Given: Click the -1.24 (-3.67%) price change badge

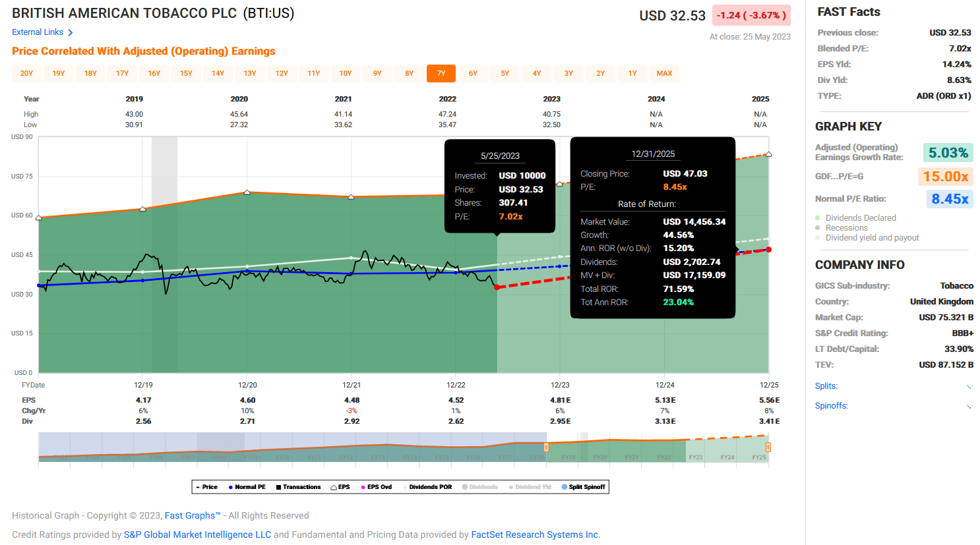Looking at the screenshot, I should pyautogui.click(x=751, y=15).
